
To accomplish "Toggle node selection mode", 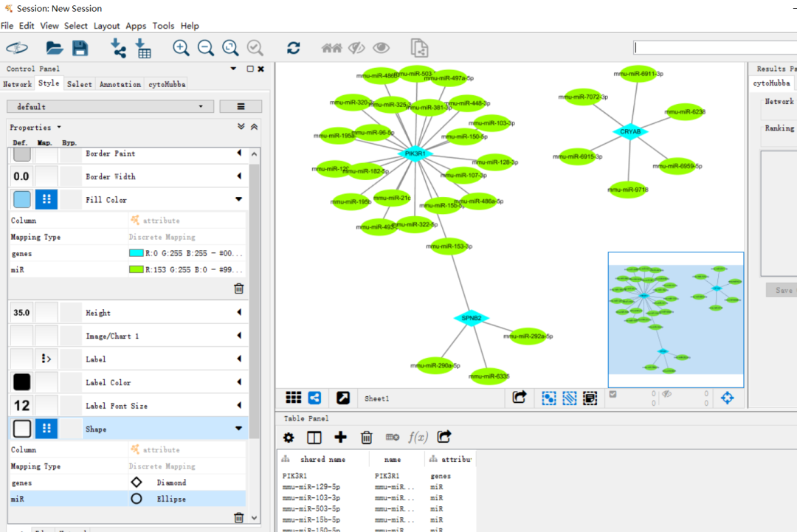I will click(x=548, y=398).
